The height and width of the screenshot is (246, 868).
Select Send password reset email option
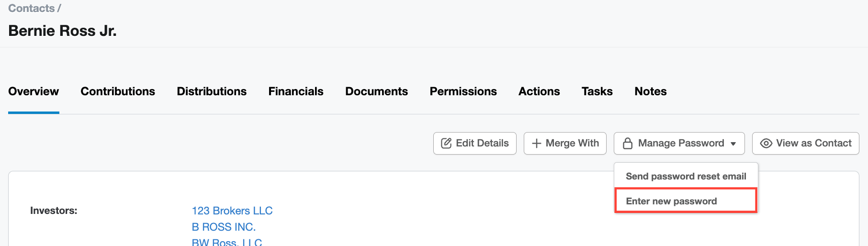point(686,176)
